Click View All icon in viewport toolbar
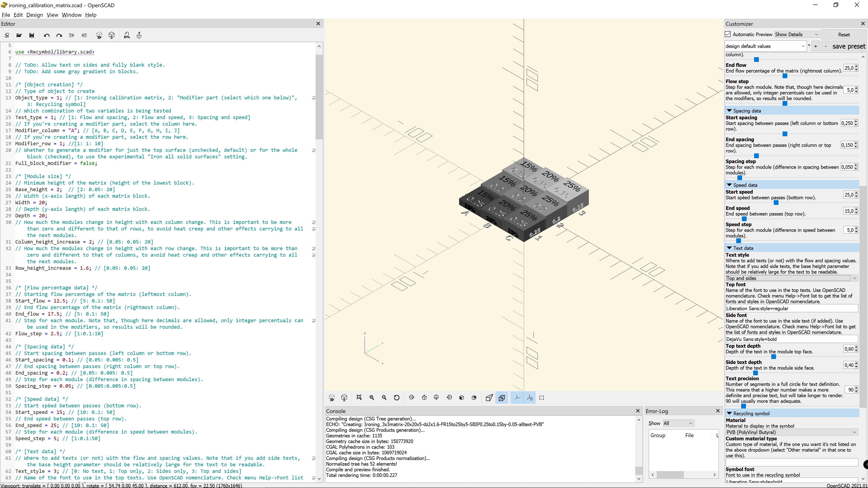 click(x=359, y=398)
